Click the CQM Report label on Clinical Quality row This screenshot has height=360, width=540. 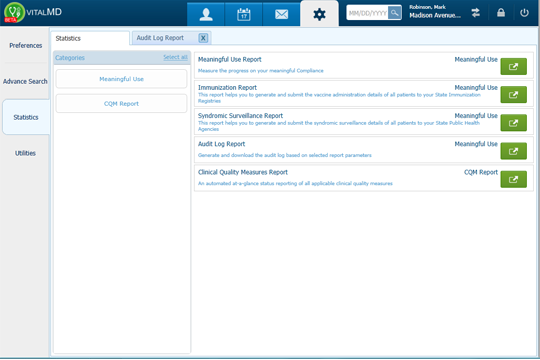tap(481, 172)
